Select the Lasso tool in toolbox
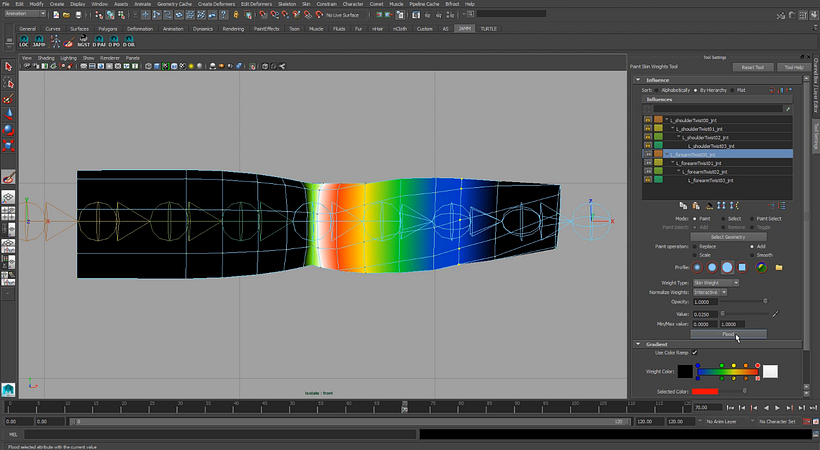Screen dimensions: 820x450 (9, 83)
